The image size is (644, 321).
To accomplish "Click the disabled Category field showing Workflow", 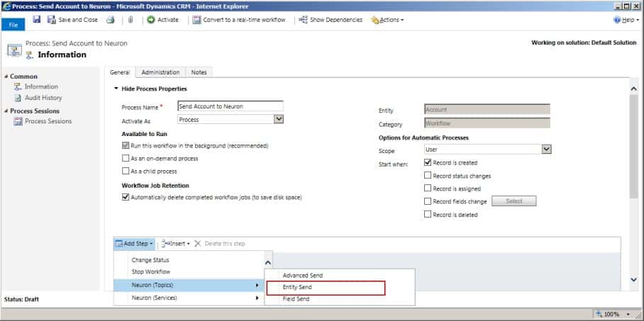I will click(487, 123).
